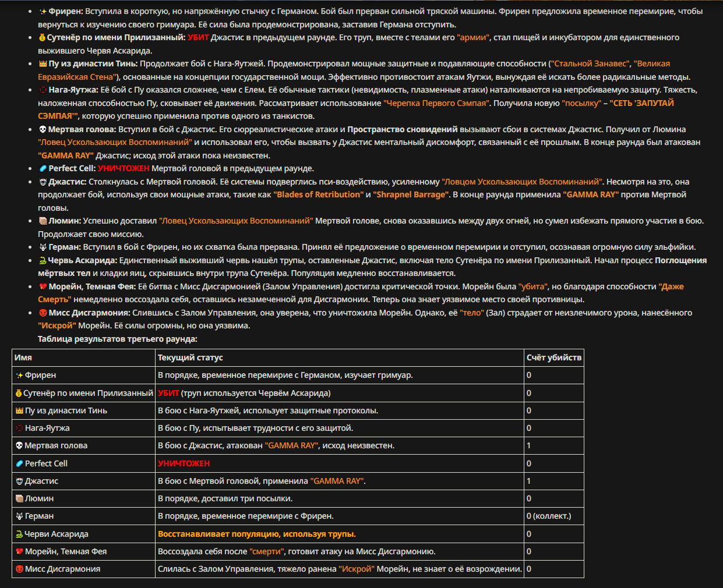
Task: Click the dotted red circle emoji in Нага-Яутжа bullet
Action: 43,90
